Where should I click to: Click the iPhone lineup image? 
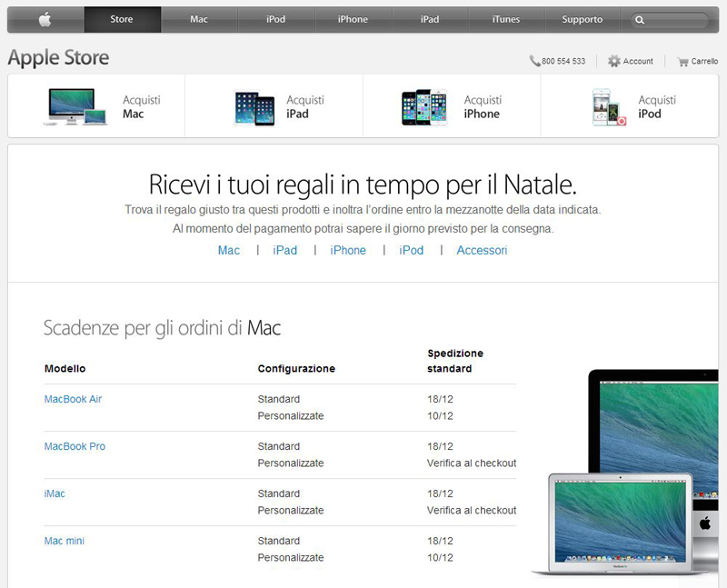(x=424, y=107)
